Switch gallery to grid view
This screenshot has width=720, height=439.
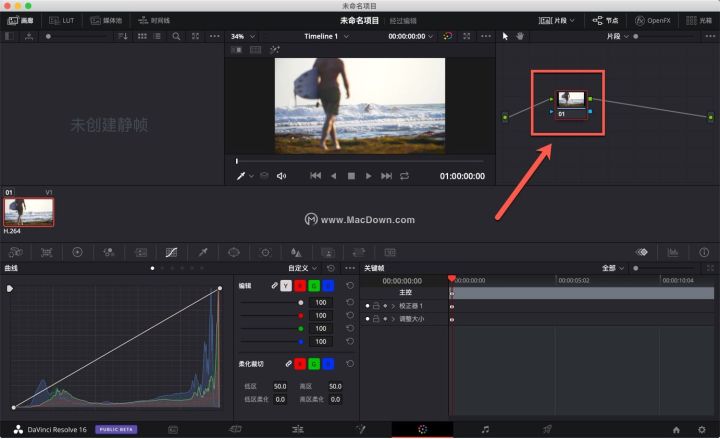tap(142, 36)
